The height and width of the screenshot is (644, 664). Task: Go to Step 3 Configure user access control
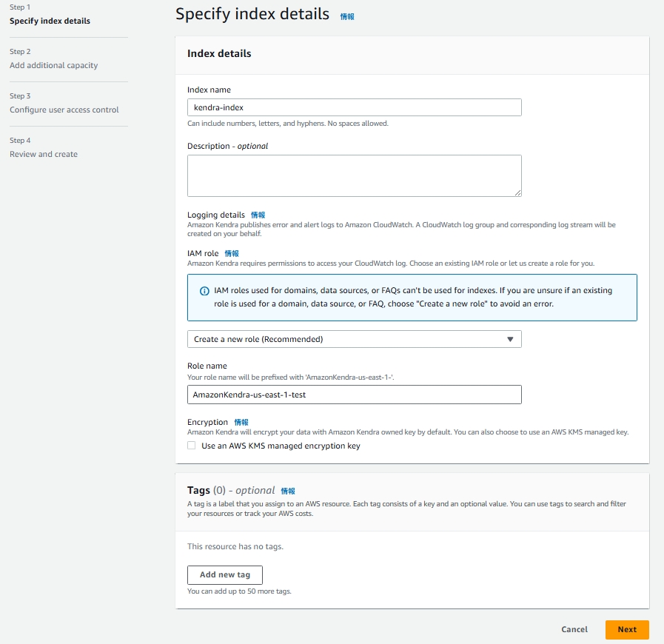(x=64, y=110)
